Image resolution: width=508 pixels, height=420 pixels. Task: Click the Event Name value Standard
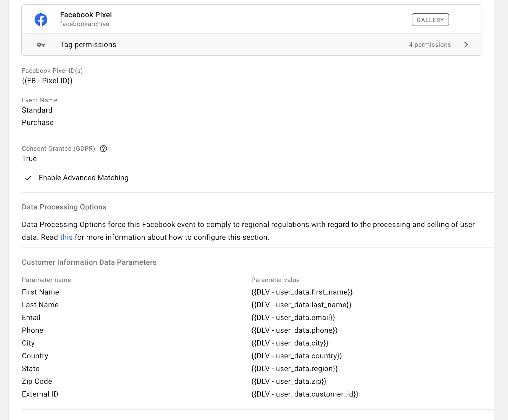click(x=37, y=110)
